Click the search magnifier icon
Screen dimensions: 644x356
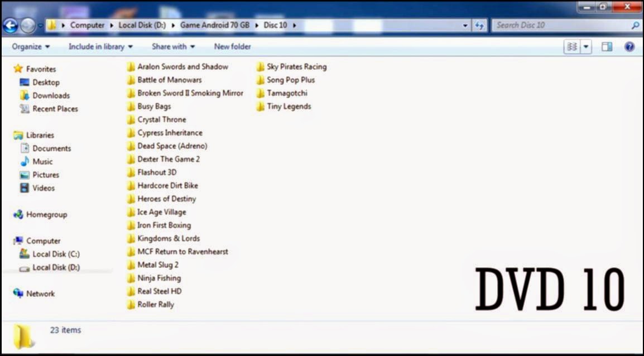pyautogui.click(x=635, y=26)
